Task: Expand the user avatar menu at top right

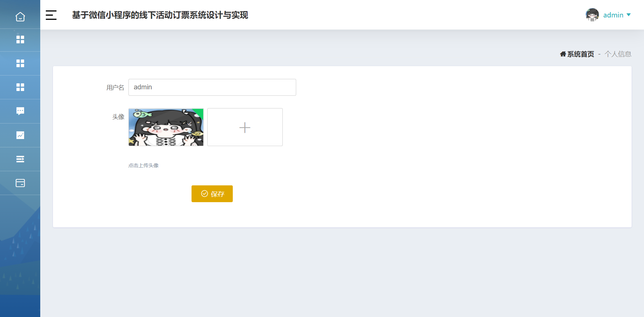Action: point(592,15)
